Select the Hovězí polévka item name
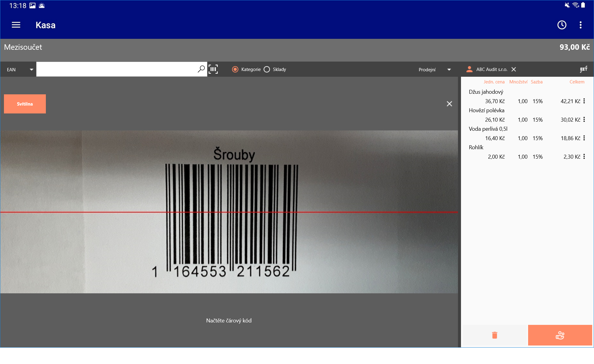594x364 pixels. coord(486,110)
